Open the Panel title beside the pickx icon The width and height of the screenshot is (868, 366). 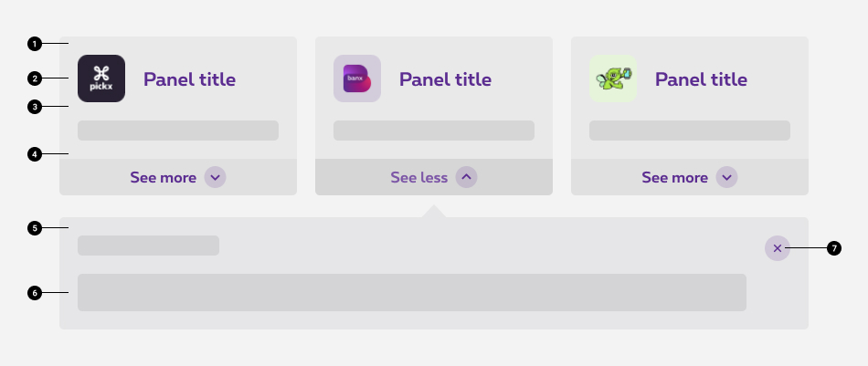[189, 79]
